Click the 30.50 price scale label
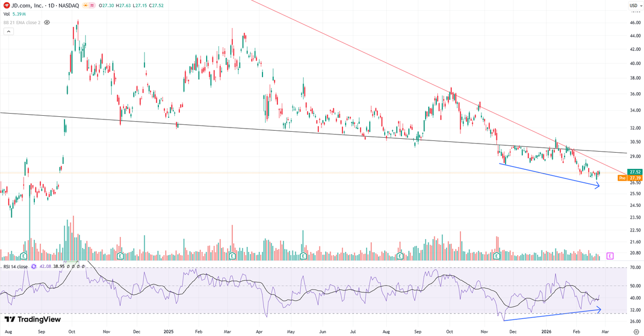Image resolution: width=644 pixels, height=336 pixels. pos(636,142)
